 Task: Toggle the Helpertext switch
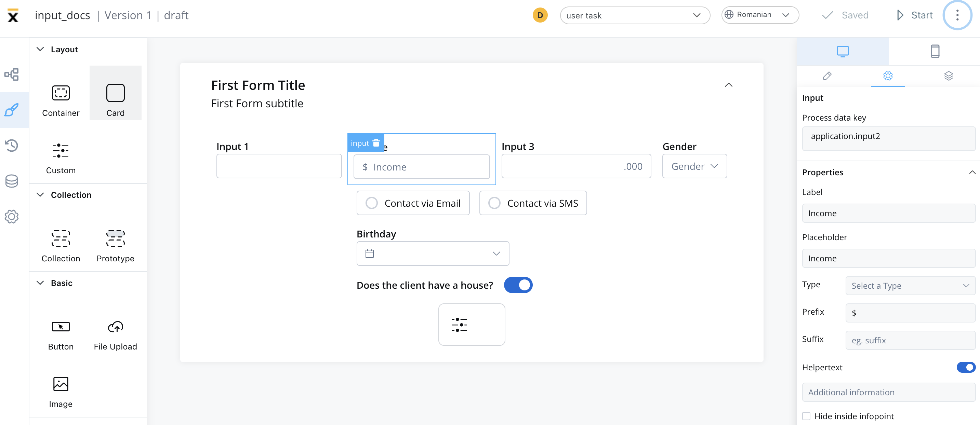coord(966,367)
